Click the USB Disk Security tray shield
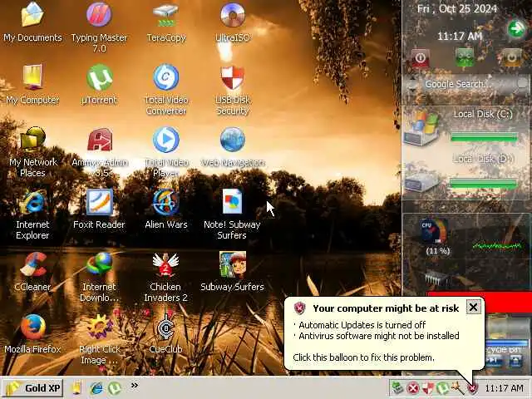The width and height of the screenshot is (532, 399). [427, 388]
